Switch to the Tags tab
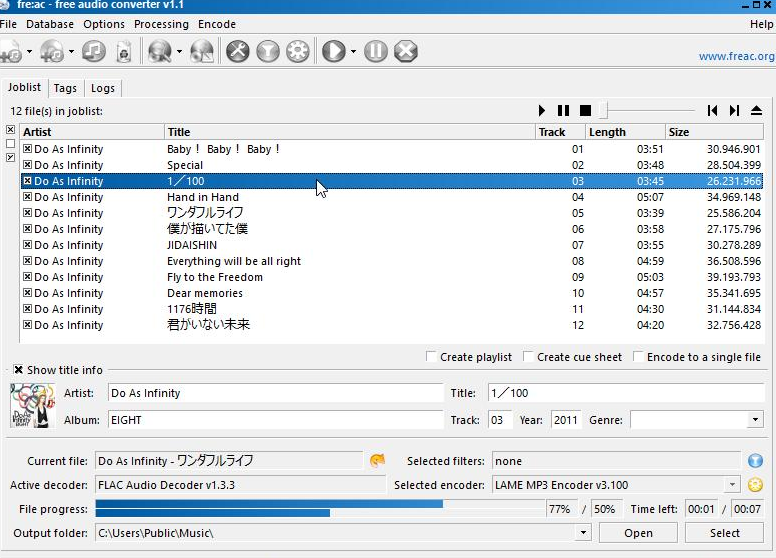This screenshot has width=776, height=558. (x=65, y=88)
